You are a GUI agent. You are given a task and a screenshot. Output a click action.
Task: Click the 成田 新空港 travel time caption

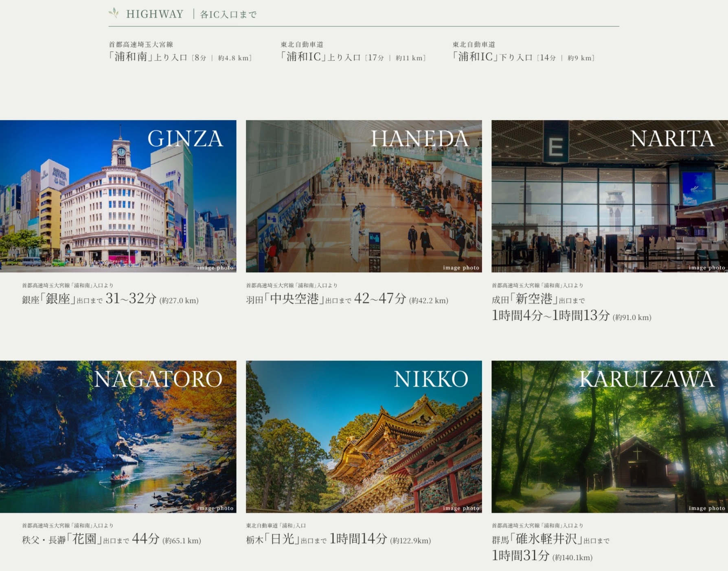point(571,308)
